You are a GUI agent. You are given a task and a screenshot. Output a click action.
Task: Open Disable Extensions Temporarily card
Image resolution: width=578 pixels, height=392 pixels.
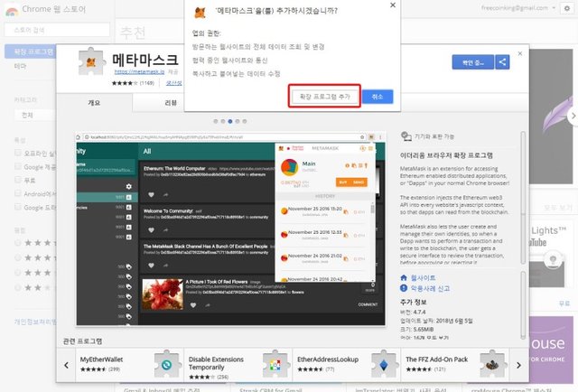[238, 365]
